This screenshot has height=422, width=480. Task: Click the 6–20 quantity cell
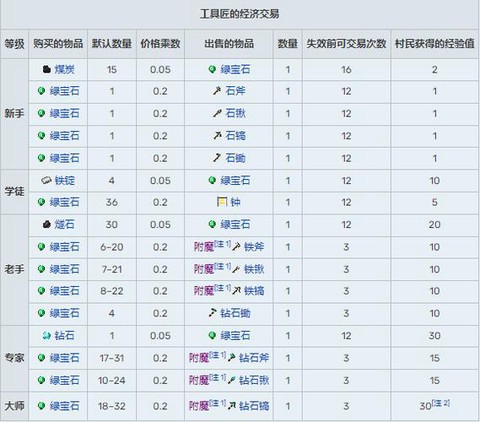tap(112, 247)
